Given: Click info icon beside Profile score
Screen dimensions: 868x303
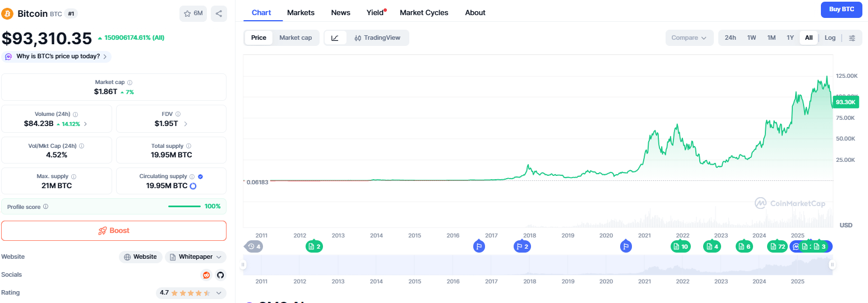Looking at the screenshot, I should tap(46, 207).
